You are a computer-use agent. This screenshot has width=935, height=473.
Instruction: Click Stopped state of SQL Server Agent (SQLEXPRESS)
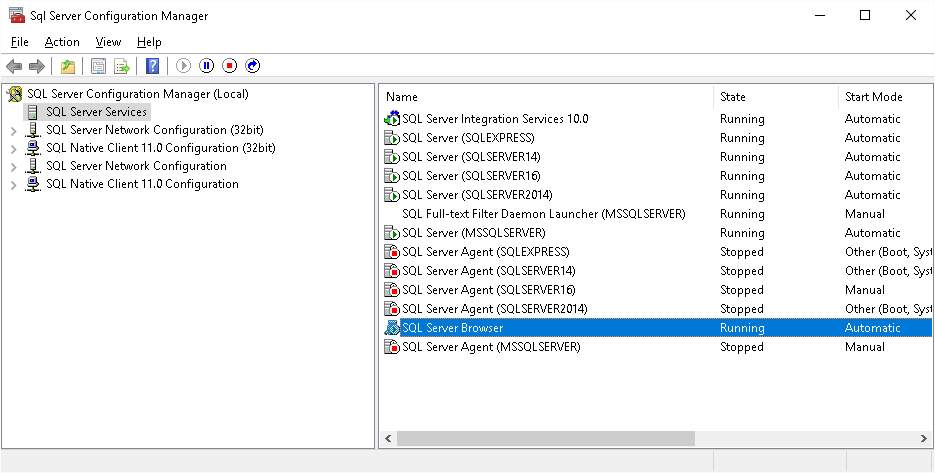click(x=742, y=252)
